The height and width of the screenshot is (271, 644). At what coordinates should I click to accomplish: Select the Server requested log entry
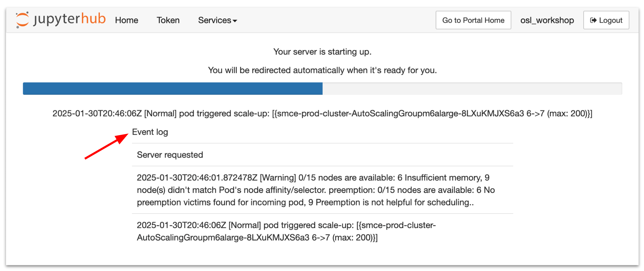click(170, 155)
